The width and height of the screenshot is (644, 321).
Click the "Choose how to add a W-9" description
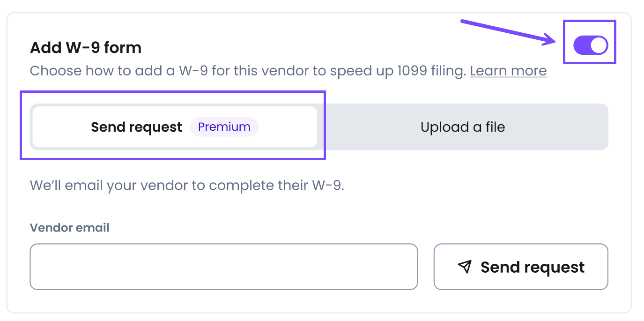[248, 71]
